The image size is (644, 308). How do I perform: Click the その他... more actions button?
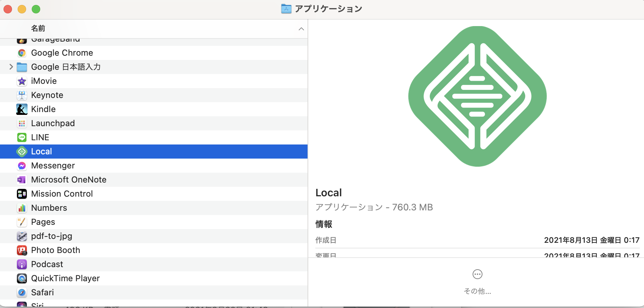477,282
